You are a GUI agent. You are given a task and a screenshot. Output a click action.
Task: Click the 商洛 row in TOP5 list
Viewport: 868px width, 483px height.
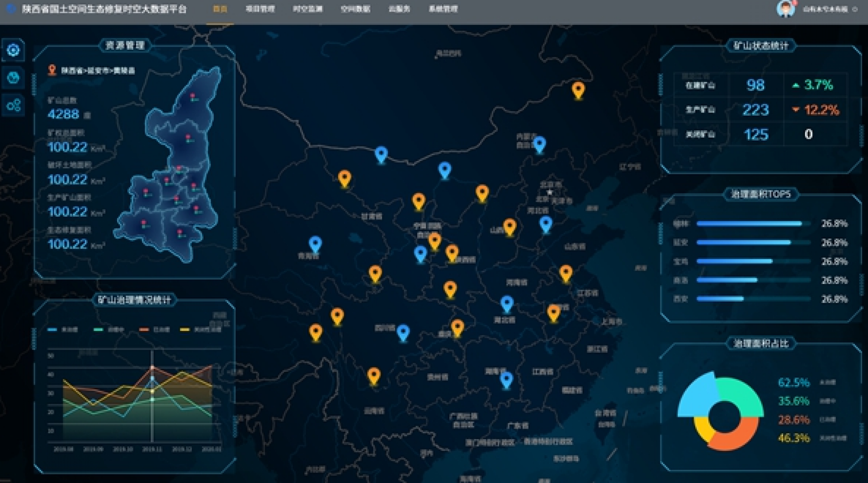point(760,280)
